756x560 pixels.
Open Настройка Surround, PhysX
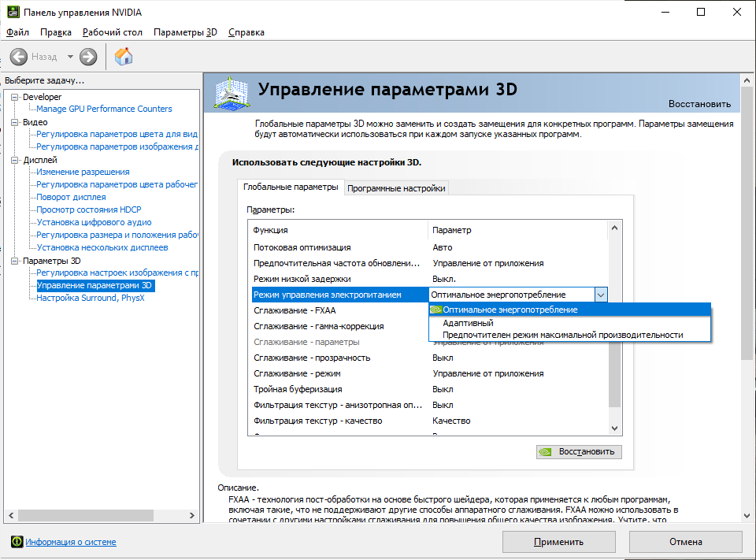tap(91, 298)
